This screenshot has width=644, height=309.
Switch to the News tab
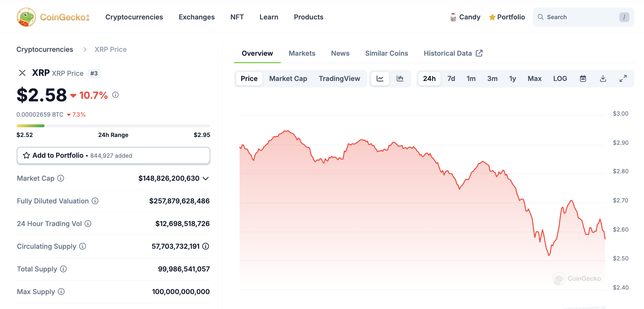(340, 53)
